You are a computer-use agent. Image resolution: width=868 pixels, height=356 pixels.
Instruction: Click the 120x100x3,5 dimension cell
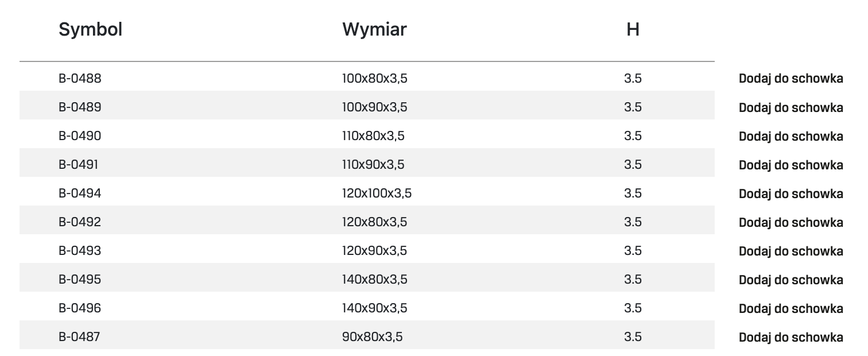[377, 194]
